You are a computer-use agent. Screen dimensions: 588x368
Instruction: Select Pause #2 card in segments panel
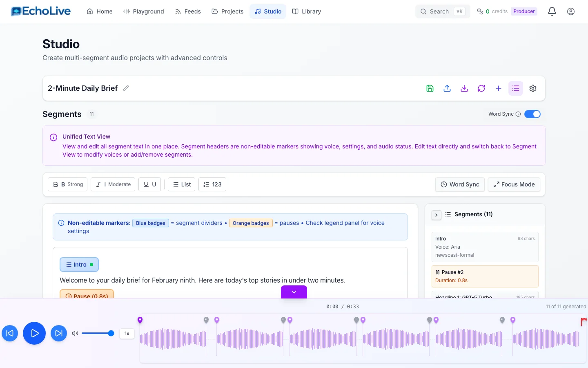pos(485,276)
